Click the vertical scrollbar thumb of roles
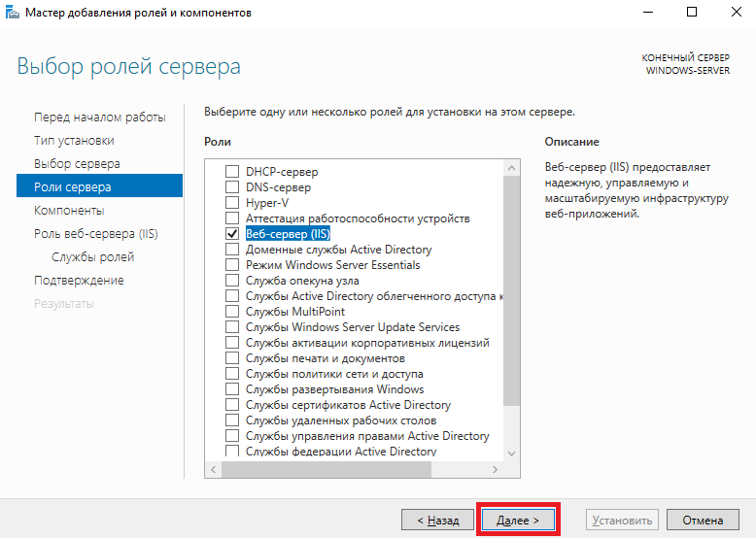Image resolution: width=756 pixels, height=538 pixels. click(511, 291)
